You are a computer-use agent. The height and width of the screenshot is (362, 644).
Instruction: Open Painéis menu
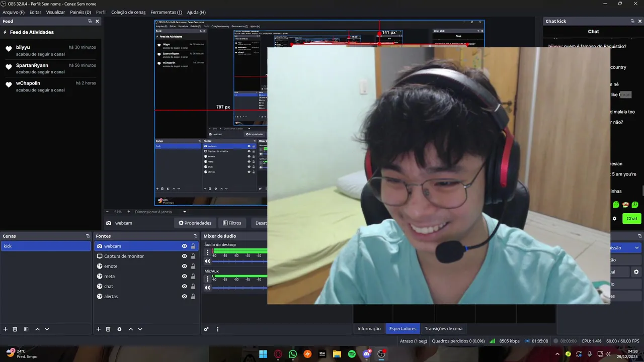[80, 12]
